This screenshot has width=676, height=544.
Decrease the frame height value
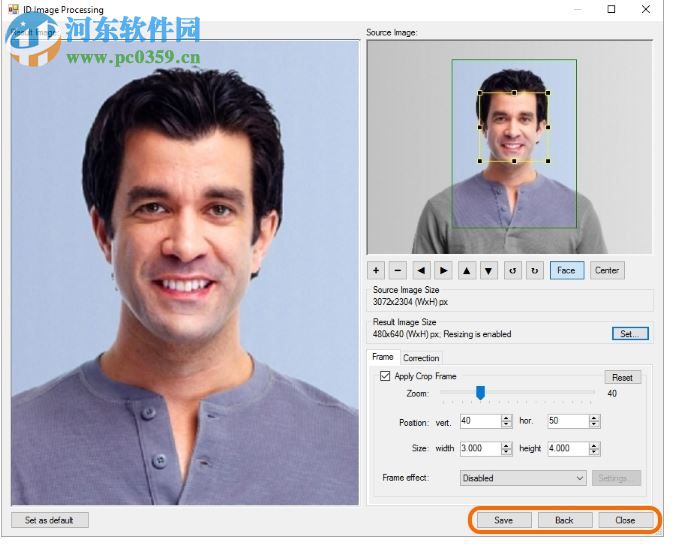coord(595,452)
